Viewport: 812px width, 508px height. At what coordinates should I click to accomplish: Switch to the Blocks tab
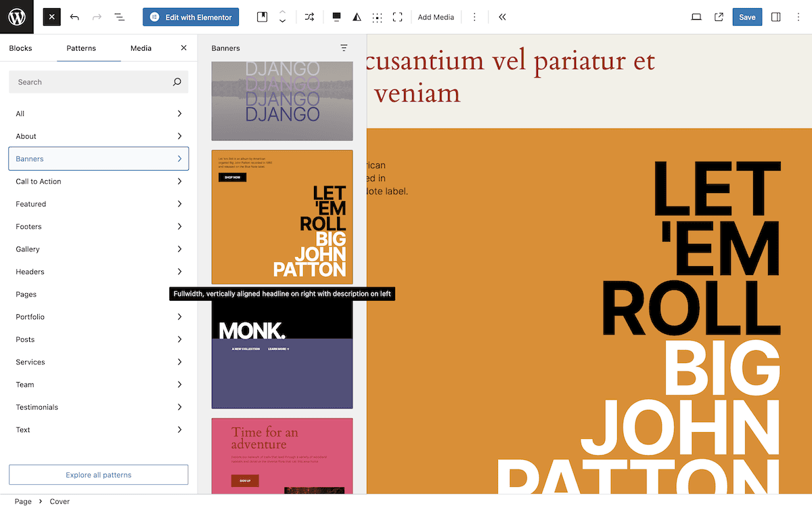click(20, 48)
